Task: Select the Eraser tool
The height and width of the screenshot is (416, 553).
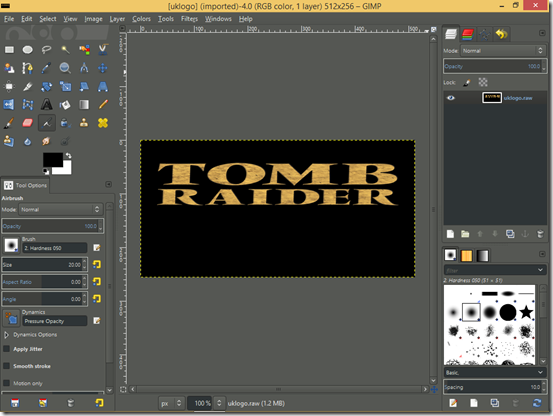Action: (x=28, y=123)
